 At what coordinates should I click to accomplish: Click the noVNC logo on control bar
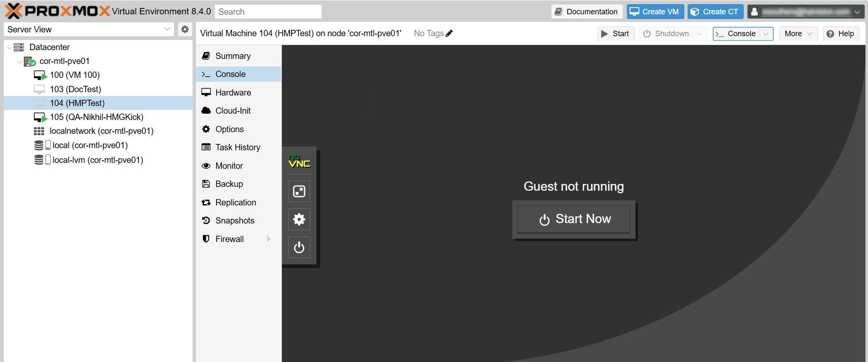pos(299,162)
